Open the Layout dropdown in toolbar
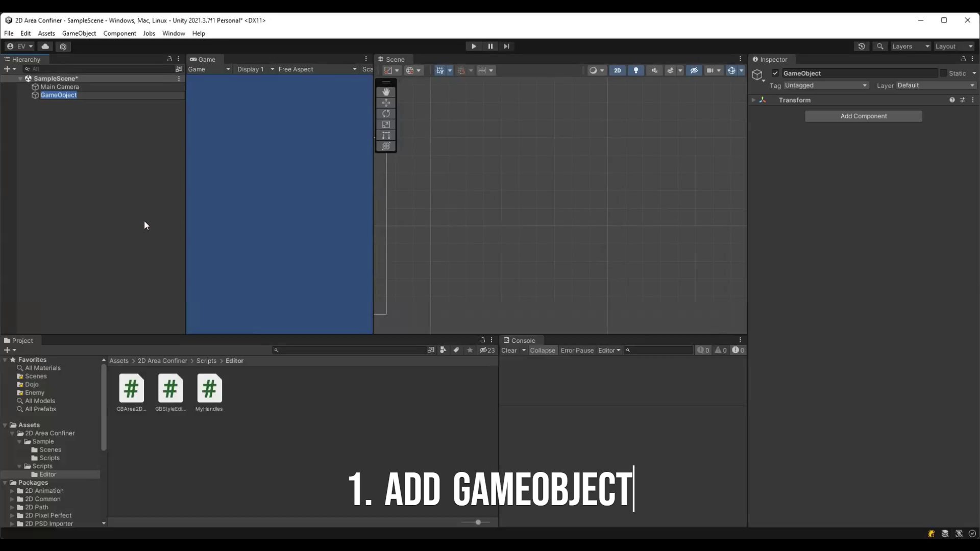The width and height of the screenshot is (980, 551). (x=954, y=46)
